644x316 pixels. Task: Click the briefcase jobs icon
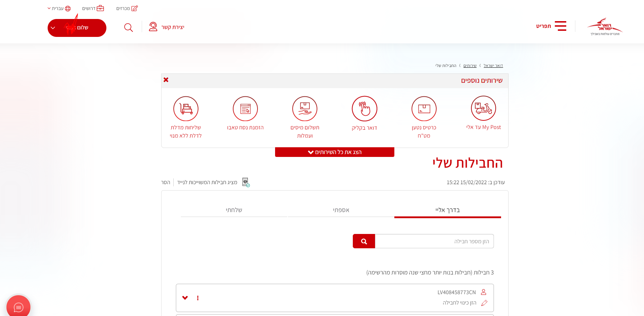click(x=100, y=8)
